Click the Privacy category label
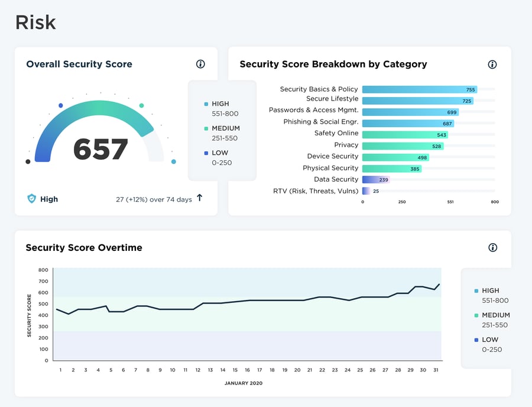 (x=346, y=145)
